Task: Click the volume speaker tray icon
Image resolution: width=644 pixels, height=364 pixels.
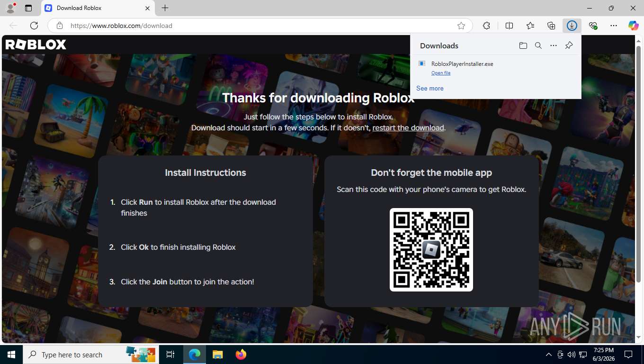Action: tap(572, 355)
